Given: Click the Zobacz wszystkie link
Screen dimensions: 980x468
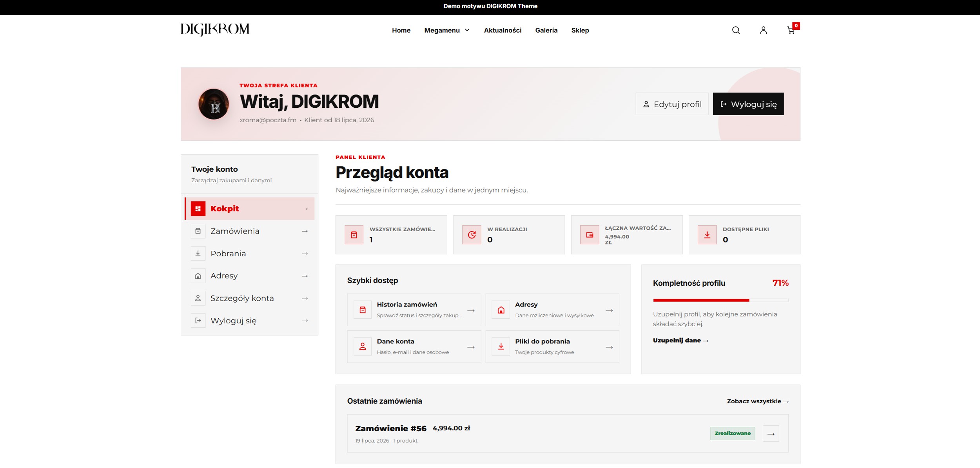Looking at the screenshot, I should (x=758, y=401).
